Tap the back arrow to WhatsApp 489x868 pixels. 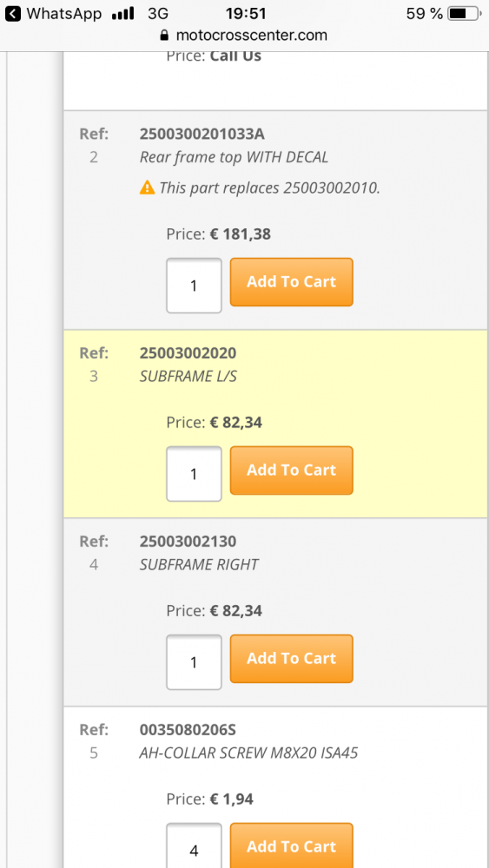pyautogui.click(x=13, y=13)
